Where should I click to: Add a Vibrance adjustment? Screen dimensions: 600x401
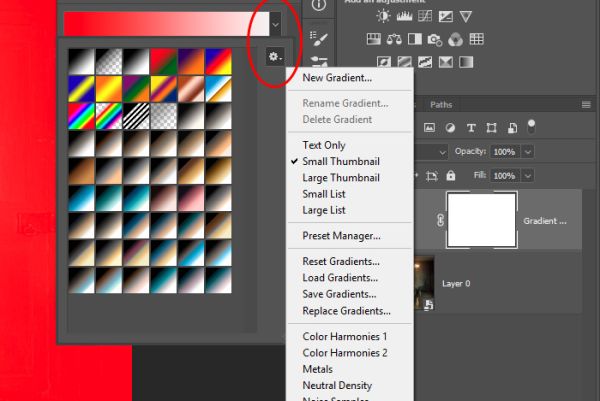[466, 16]
